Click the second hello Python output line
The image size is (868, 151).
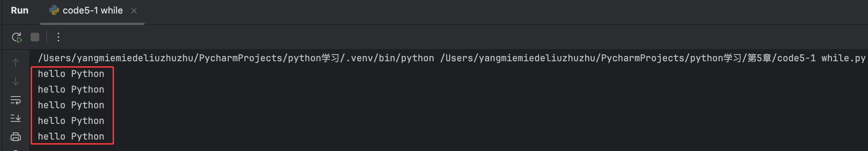71,90
